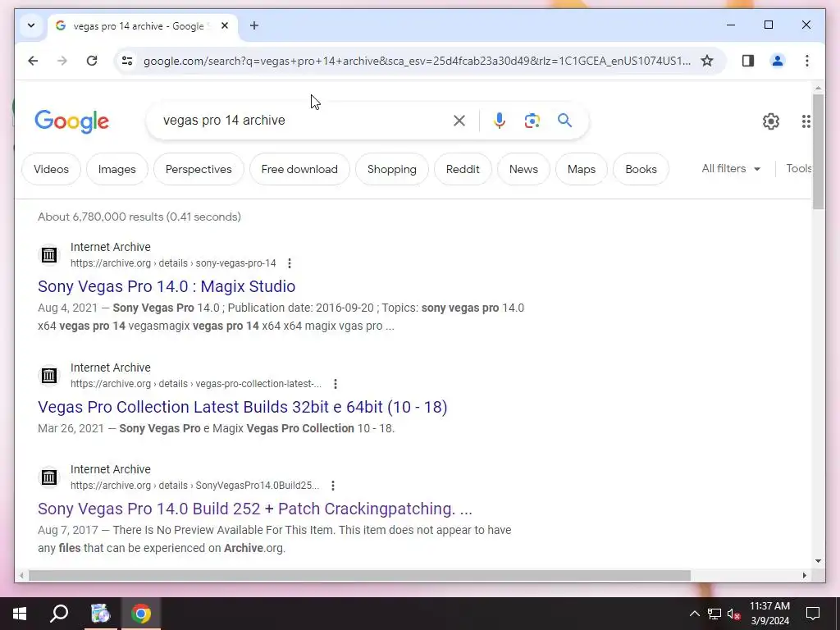Open the notification center icon
This screenshot has width=840, height=630.
pos(813,614)
